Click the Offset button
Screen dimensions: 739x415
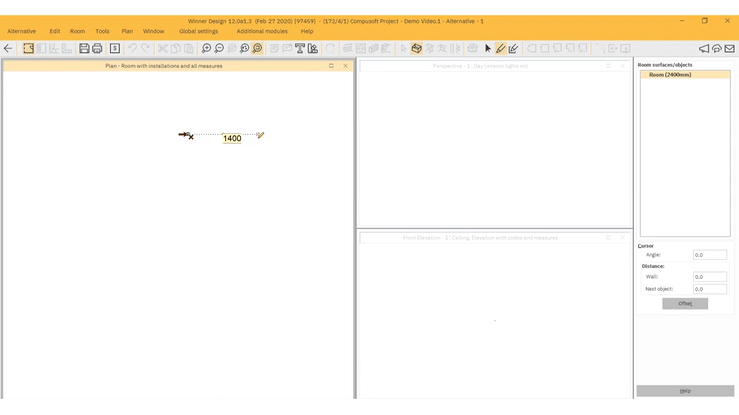click(685, 303)
